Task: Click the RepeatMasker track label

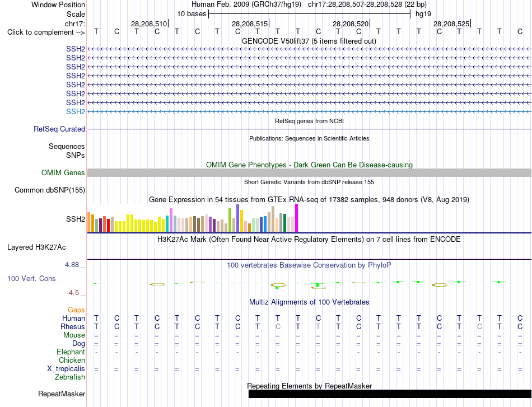Action: coord(62,394)
